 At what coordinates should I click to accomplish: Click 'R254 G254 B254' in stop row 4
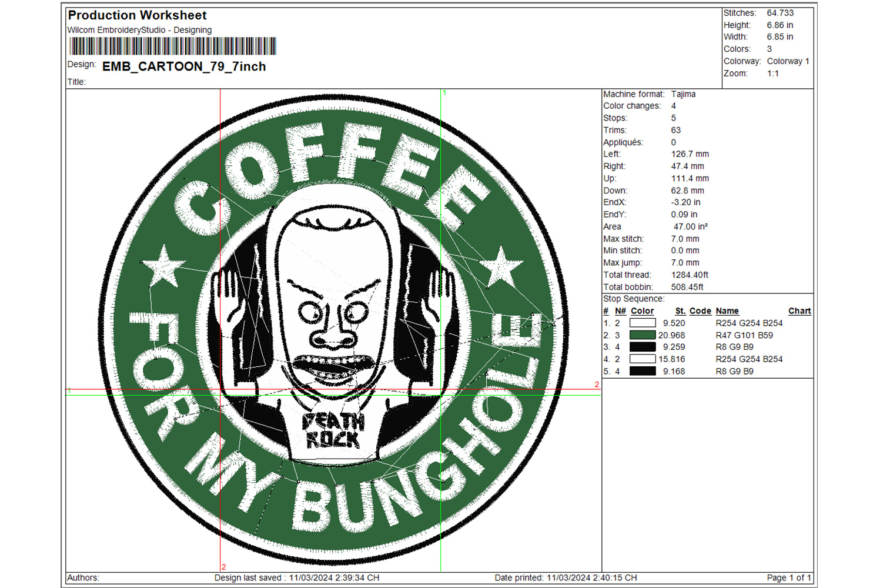749,359
